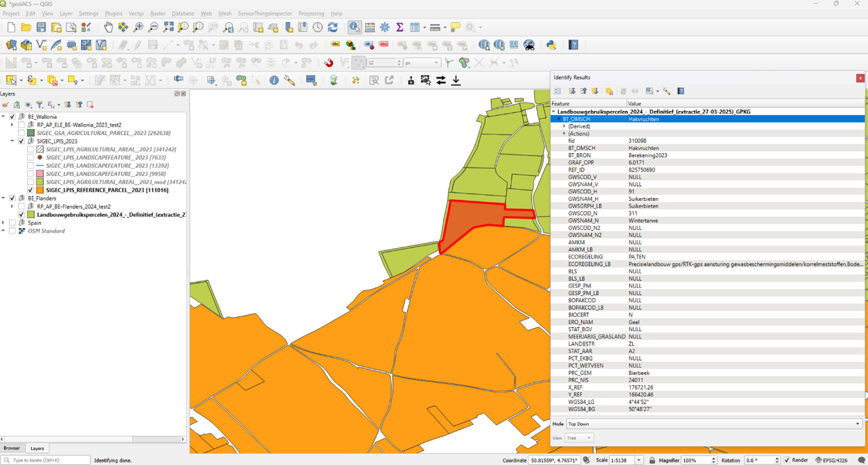Select the Pan Map hand tool
The width and height of the screenshot is (868, 465).
108,27
